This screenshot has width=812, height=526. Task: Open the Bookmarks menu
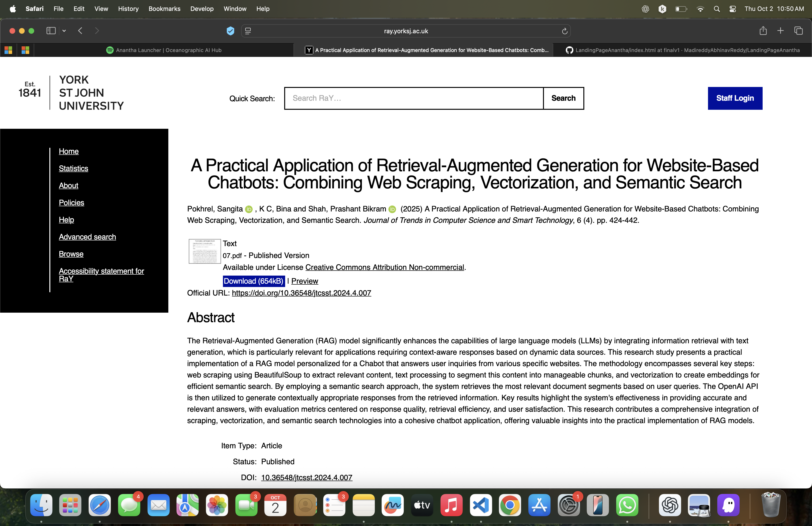pyautogui.click(x=164, y=9)
